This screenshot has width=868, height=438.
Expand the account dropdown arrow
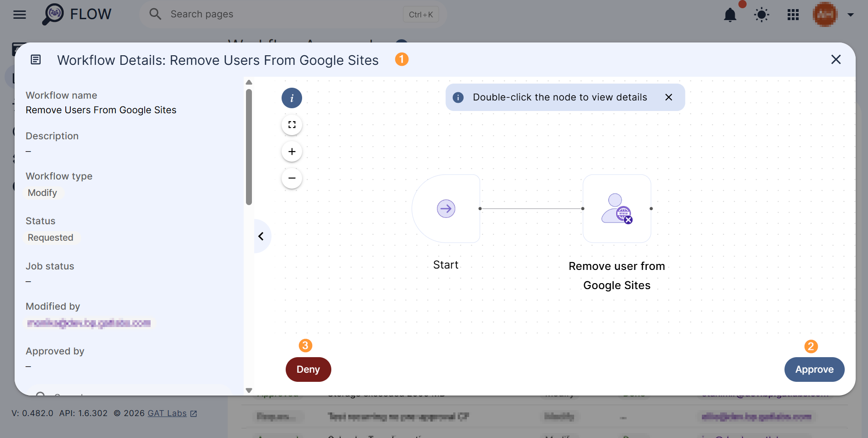[851, 15]
